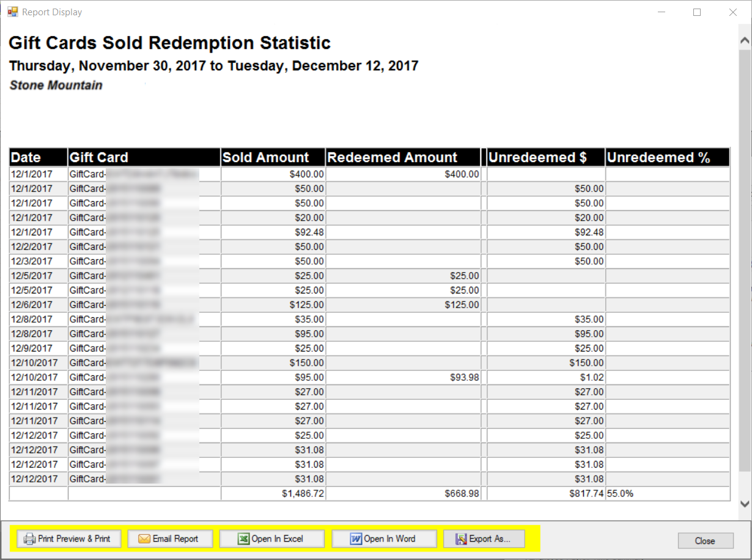This screenshot has width=752, height=560.
Task: Click the GiftCard entry in 12/9/2017 row
Action: (x=144, y=348)
